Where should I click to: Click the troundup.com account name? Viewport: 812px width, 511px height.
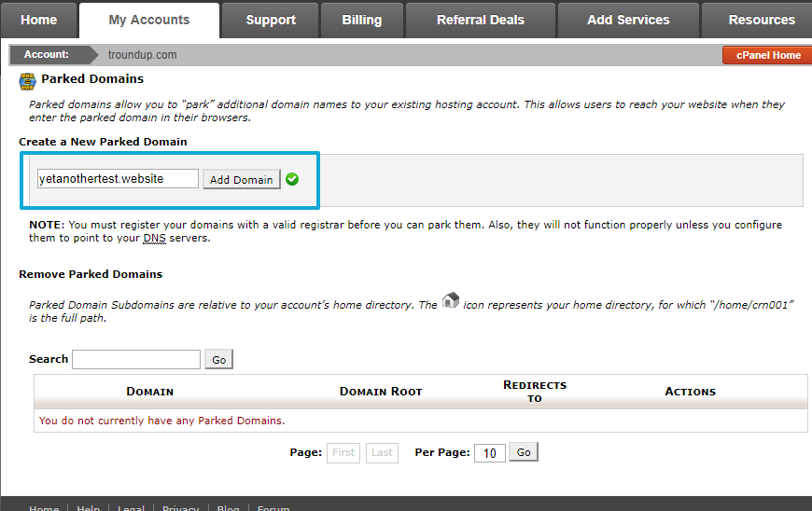click(x=143, y=55)
